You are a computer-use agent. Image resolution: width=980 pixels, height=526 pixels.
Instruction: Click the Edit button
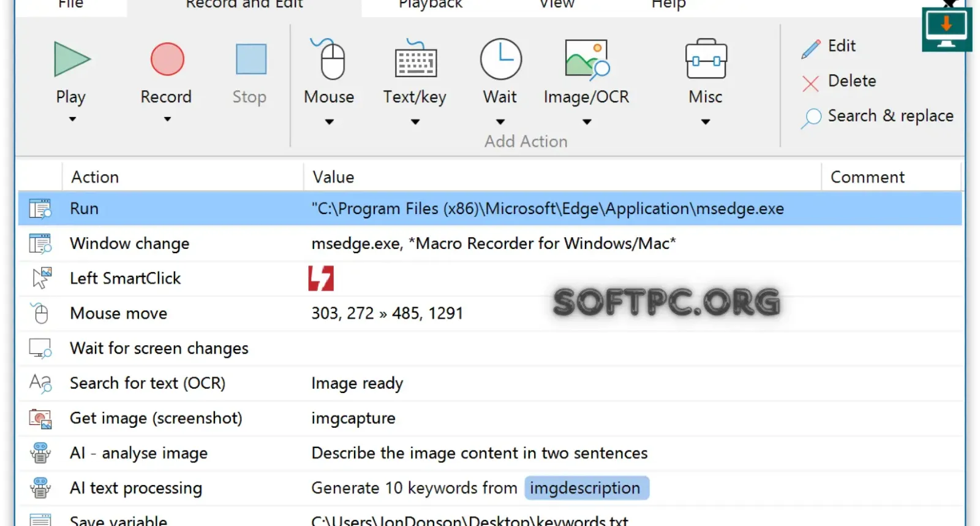828,47
